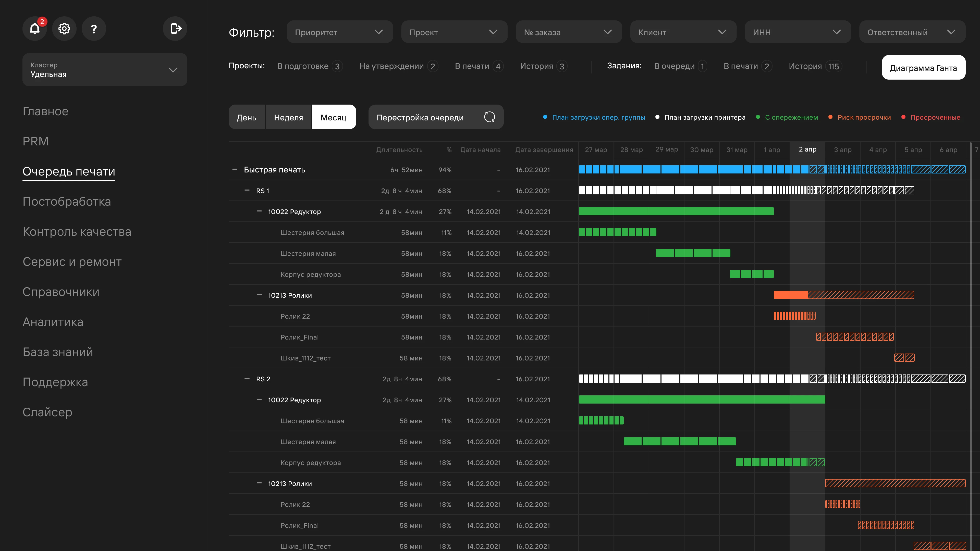Click the logout icon
The height and width of the screenshot is (551, 980).
click(x=175, y=29)
